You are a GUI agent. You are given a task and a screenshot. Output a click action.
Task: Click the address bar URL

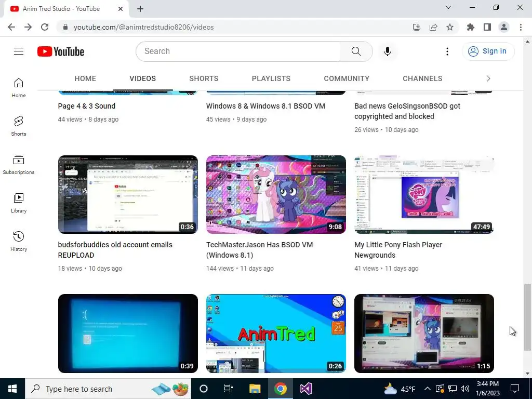143,27
